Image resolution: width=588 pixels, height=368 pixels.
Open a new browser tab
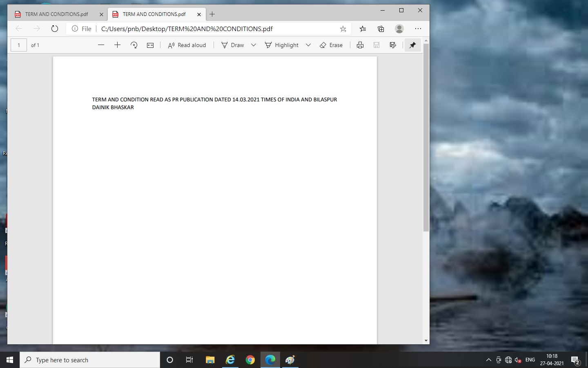(x=212, y=14)
